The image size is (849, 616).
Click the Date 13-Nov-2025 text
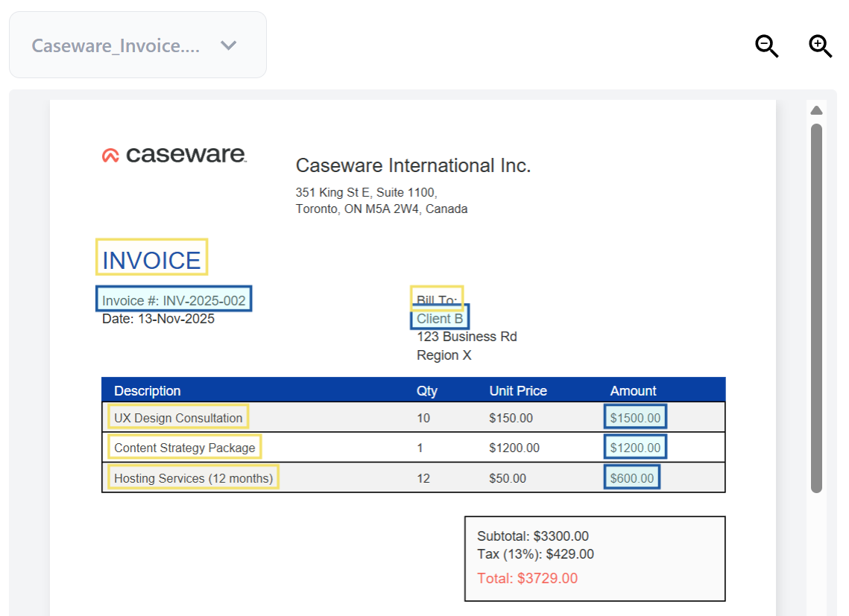click(x=158, y=319)
